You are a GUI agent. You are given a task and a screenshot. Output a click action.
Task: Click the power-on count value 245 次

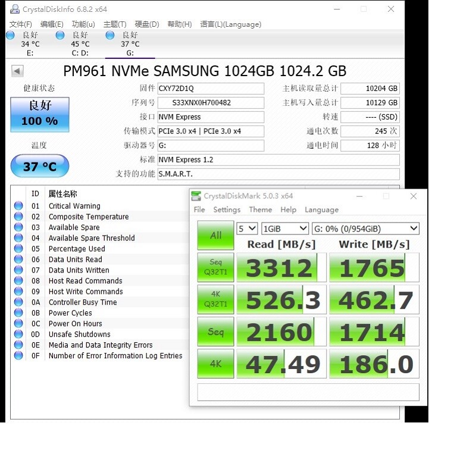[x=370, y=131]
